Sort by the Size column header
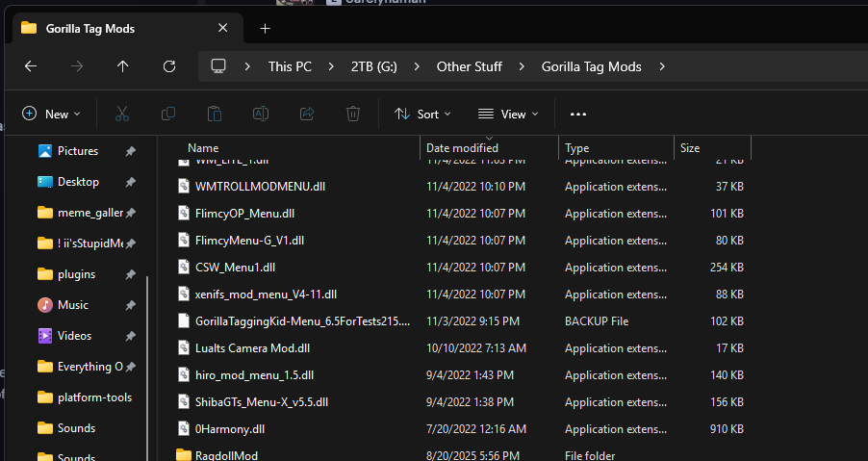868x461 pixels. [x=690, y=148]
